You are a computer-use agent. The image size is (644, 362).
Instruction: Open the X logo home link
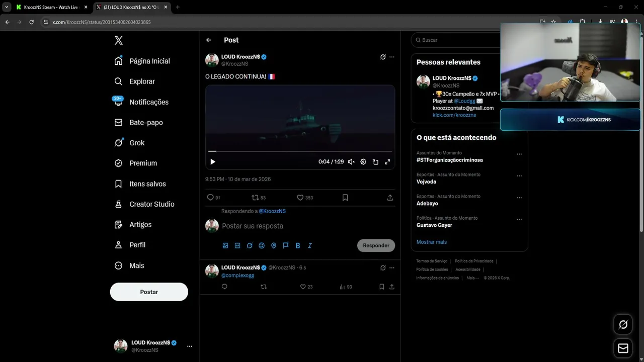pos(118,41)
